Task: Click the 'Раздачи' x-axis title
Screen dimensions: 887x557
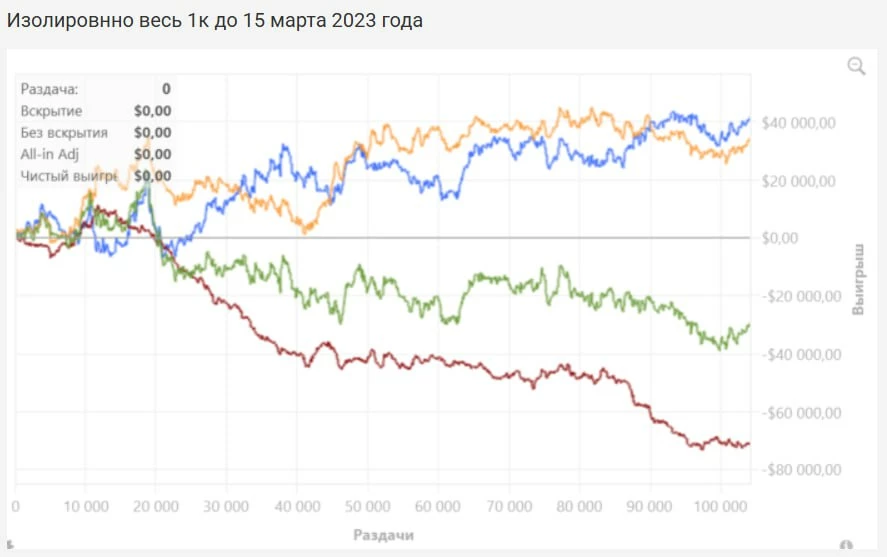Action: click(x=383, y=535)
